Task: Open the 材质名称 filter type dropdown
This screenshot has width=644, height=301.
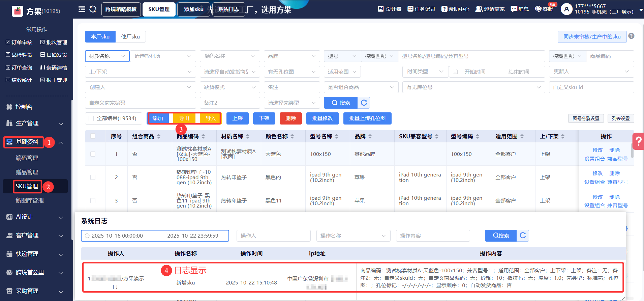Action: (x=107, y=56)
